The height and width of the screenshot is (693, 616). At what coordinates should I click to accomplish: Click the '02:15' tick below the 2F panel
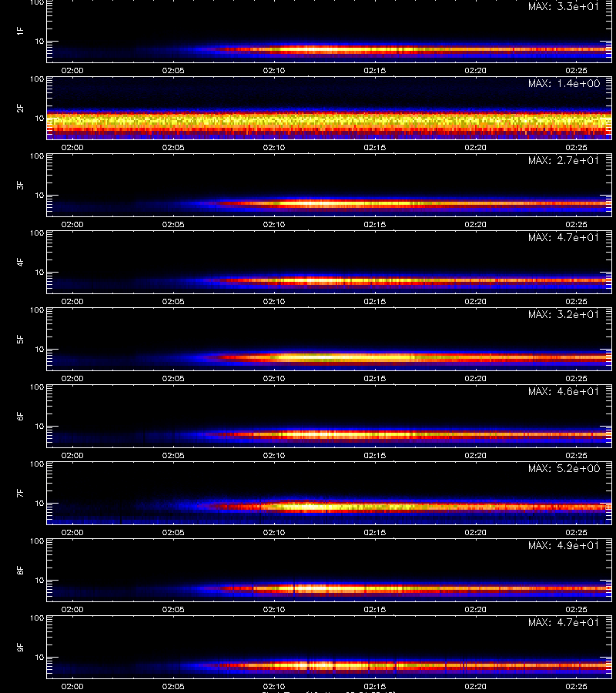(x=375, y=148)
